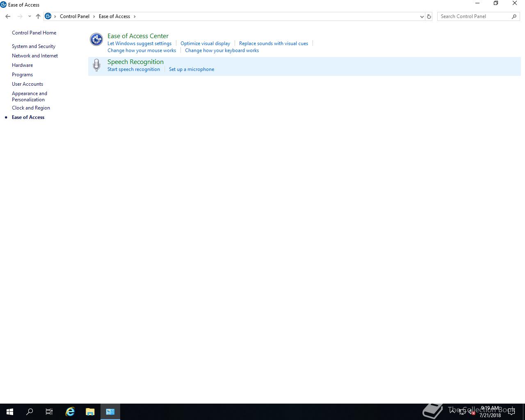This screenshot has width=525, height=420.
Task: Open Replace sounds with visual cues
Action: tap(274, 43)
